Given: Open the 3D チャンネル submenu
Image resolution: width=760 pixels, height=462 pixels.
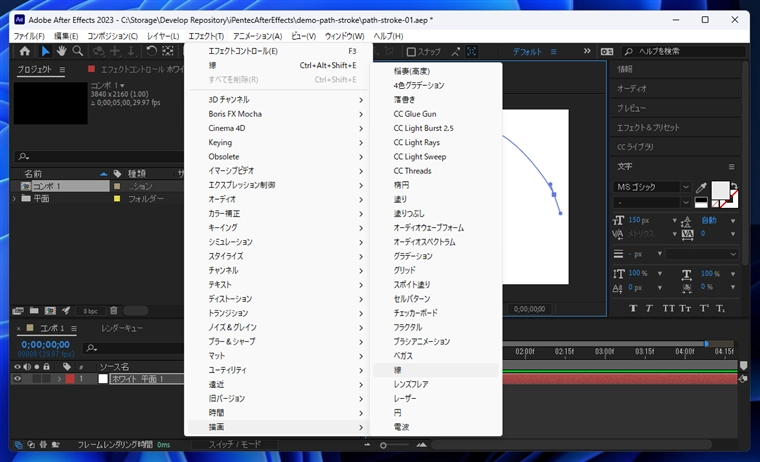Looking at the screenshot, I should (277, 100).
